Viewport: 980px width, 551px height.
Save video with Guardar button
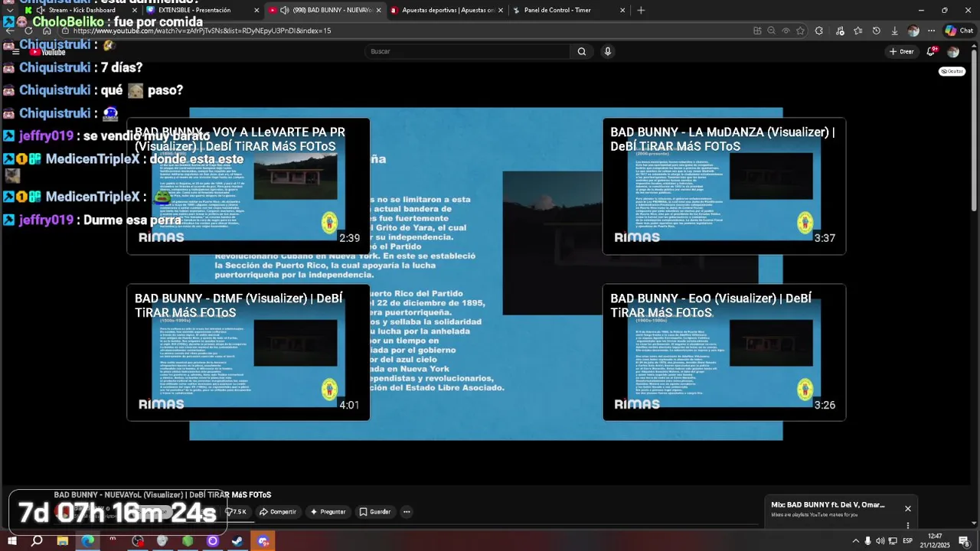(375, 512)
